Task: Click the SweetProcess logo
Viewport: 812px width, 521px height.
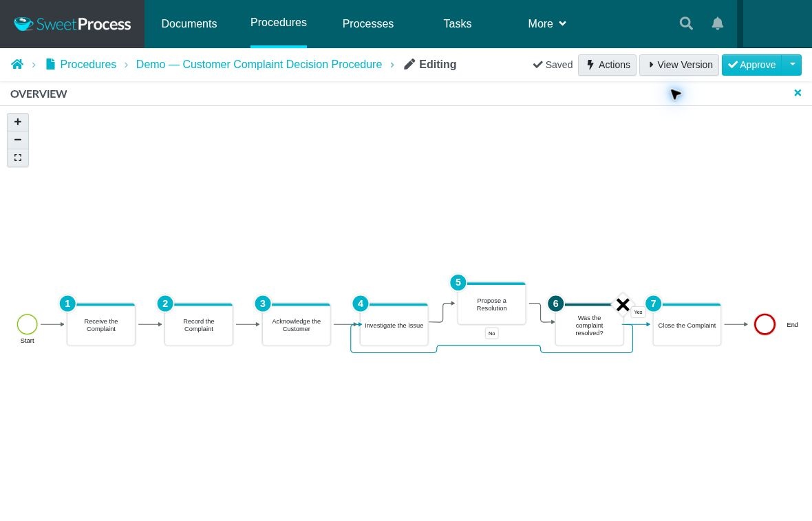Action: [72, 24]
